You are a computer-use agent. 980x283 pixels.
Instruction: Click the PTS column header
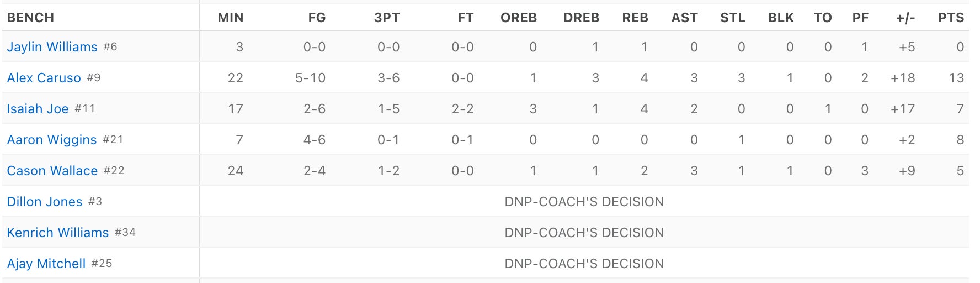pos(951,18)
